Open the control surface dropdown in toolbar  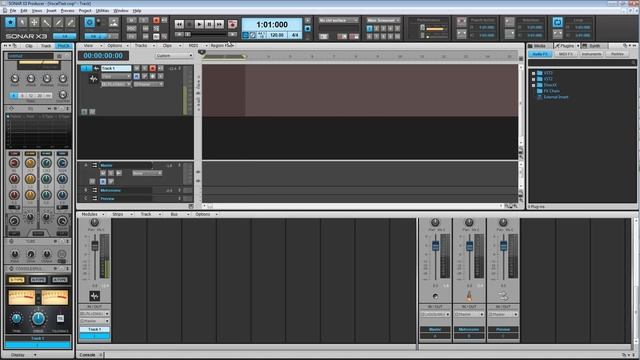(338, 20)
